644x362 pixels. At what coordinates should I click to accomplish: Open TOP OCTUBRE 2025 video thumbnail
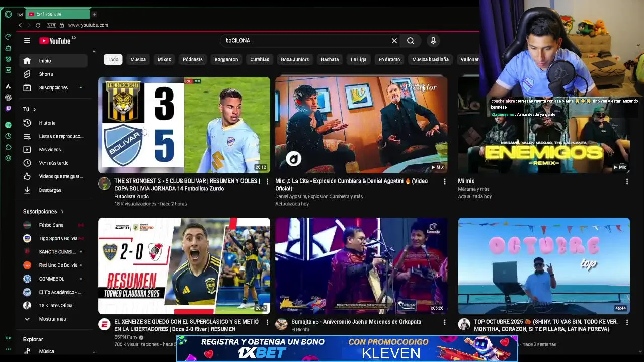click(544, 266)
